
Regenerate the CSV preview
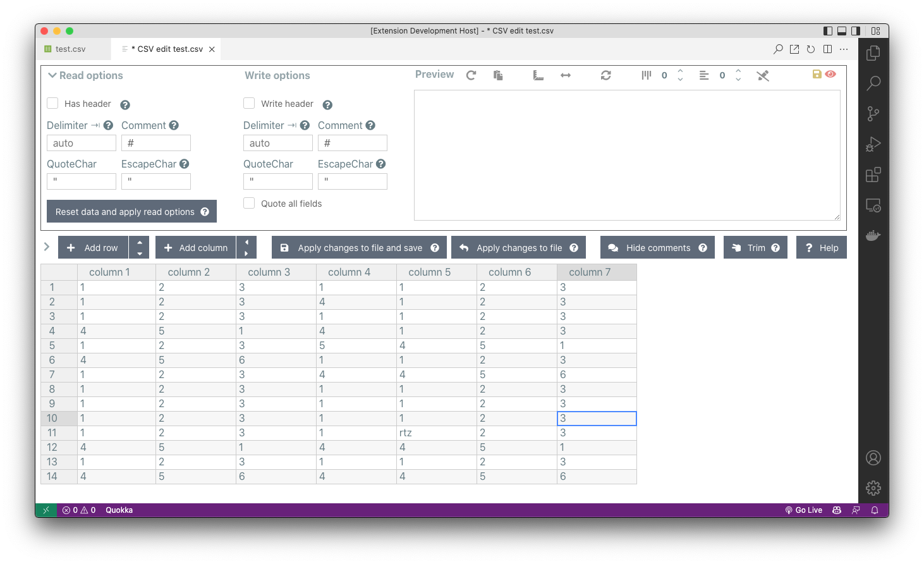click(x=471, y=75)
